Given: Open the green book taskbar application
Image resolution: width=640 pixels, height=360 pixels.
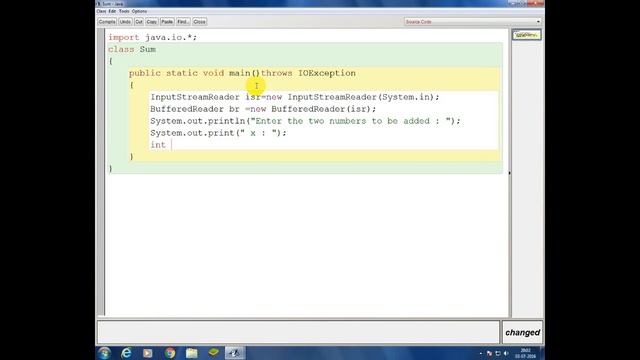Looking at the screenshot, I should point(213,353).
